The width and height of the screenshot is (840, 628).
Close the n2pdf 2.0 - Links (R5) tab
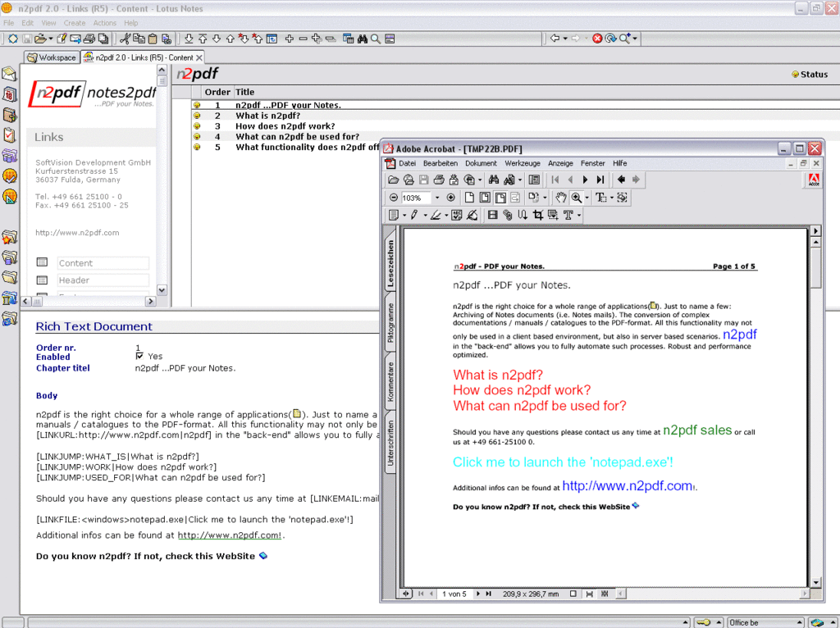click(199, 57)
